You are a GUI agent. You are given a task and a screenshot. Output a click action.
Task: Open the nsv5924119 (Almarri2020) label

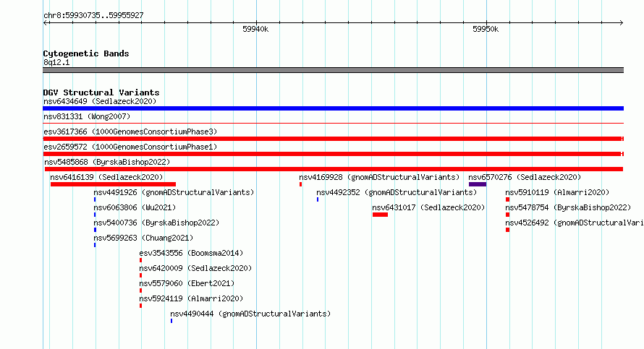[x=191, y=298]
